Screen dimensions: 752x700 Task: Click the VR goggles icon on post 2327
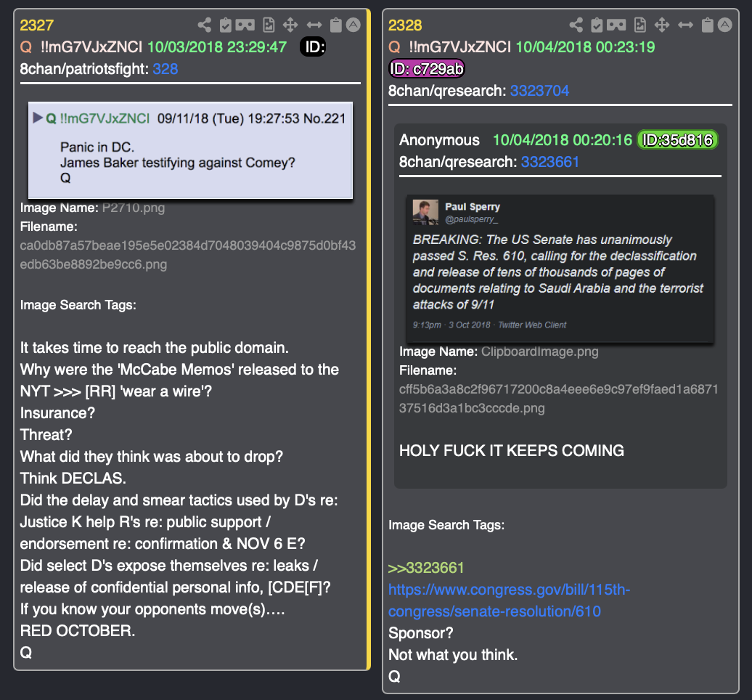pyautogui.click(x=245, y=25)
